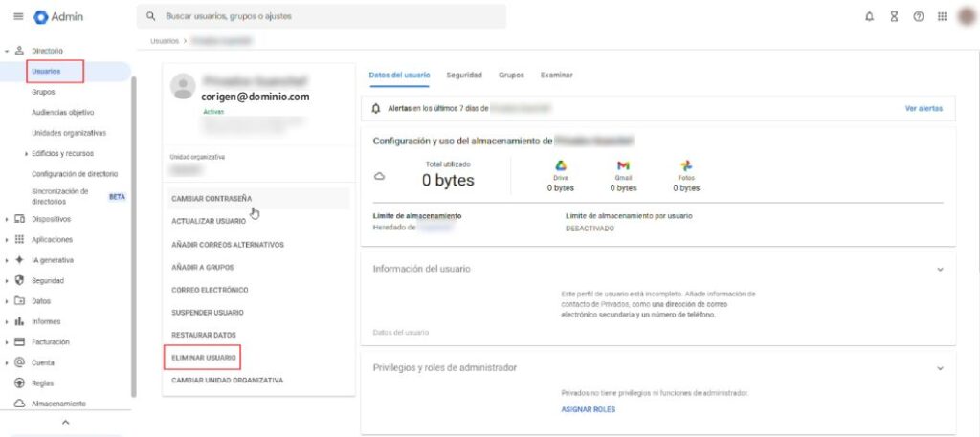Switch to the Examinar tab
Viewport: 980px width, 437px height.
[x=557, y=75]
